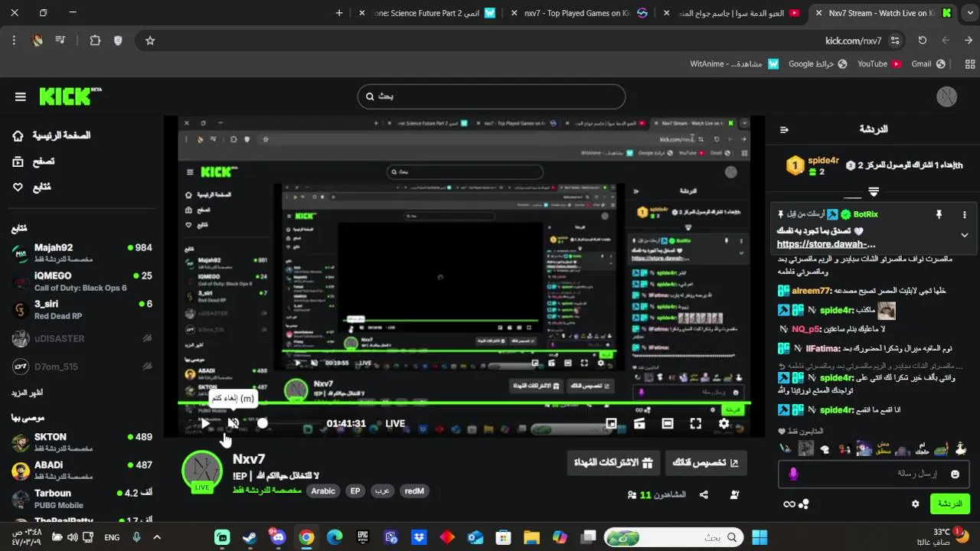Toggle picture-in-picture mode in player
The width and height of the screenshot is (980, 551).
[x=611, y=423]
